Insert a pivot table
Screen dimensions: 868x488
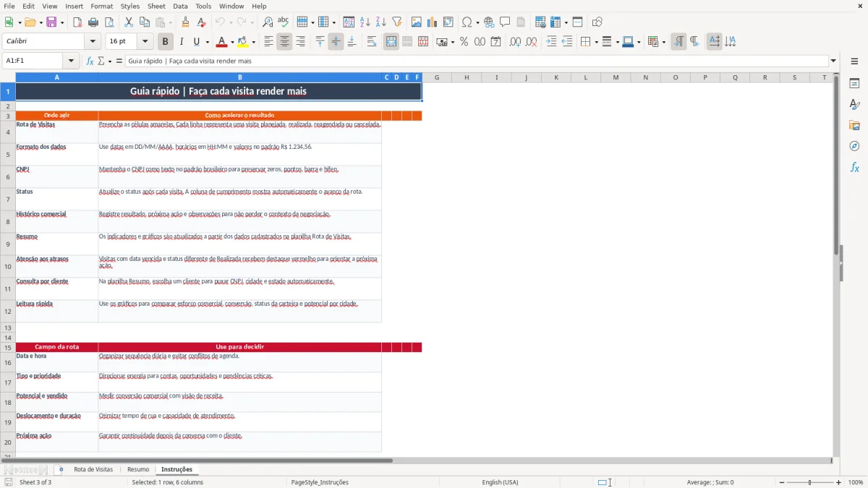[448, 22]
